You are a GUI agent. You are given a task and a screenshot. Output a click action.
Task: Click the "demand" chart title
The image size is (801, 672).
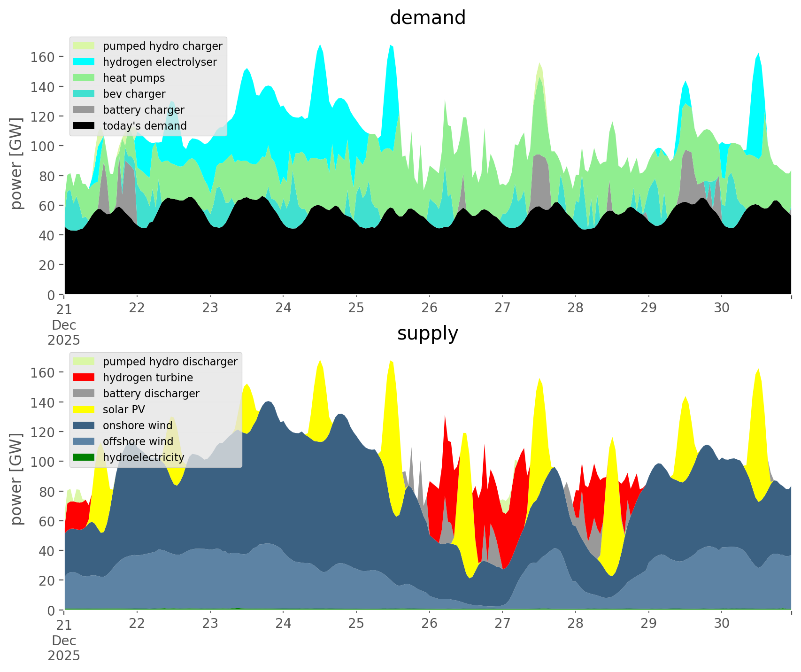coord(427,18)
